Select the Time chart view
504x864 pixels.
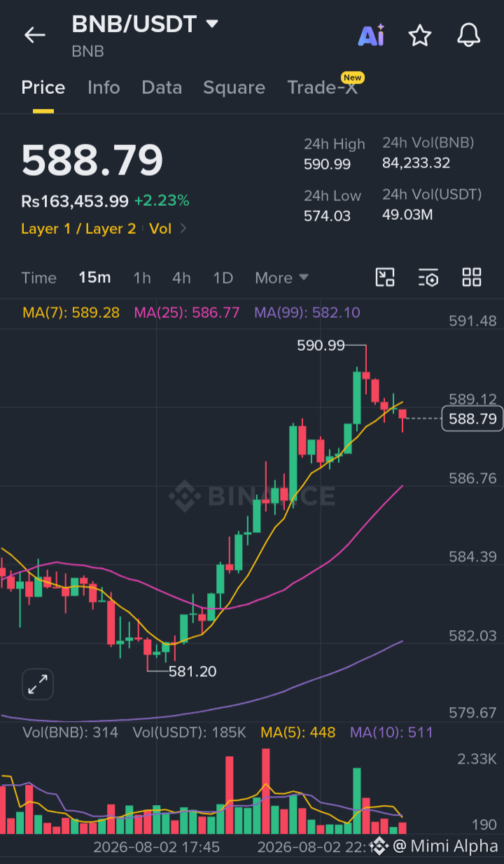click(x=38, y=278)
